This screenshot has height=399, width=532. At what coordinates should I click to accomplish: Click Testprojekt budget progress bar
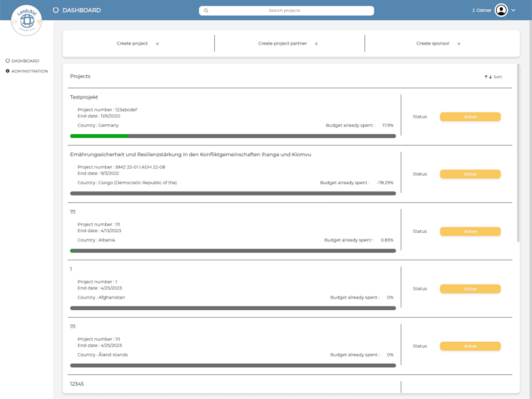point(233,136)
